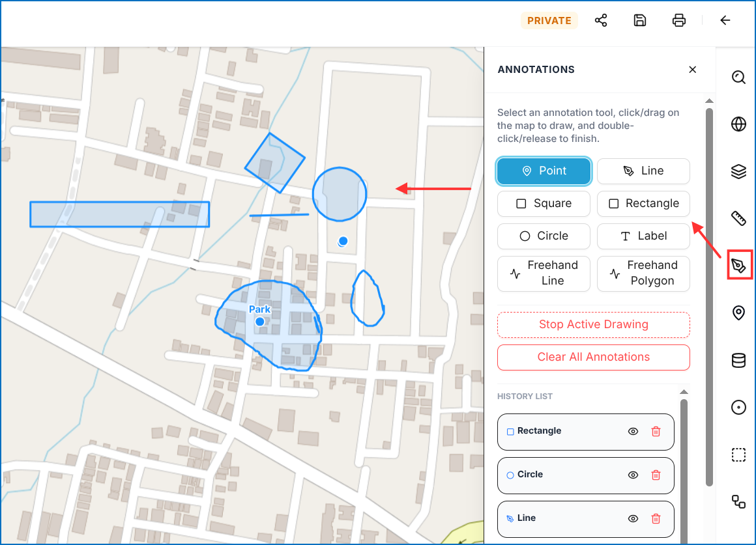Pick the Circle annotation tool
Screen dimensions: 756x545
tap(544, 236)
